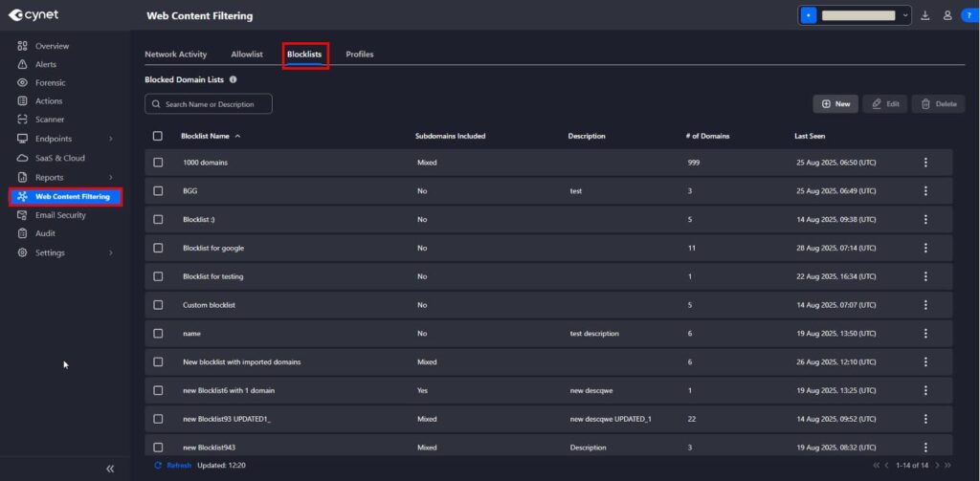Click the blue help question mark icon
The width and height of the screenshot is (980, 481).
[x=969, y=15]
